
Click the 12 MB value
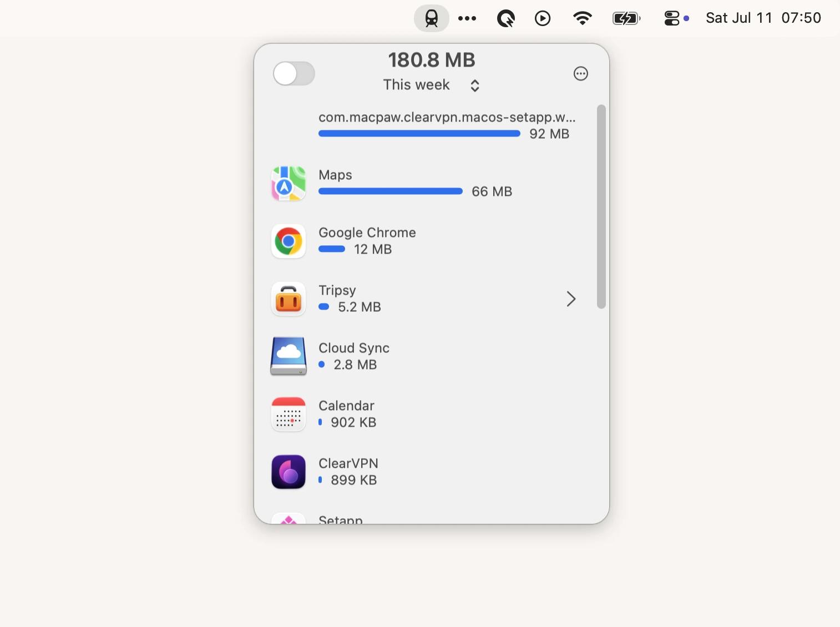tap(373, 249)
